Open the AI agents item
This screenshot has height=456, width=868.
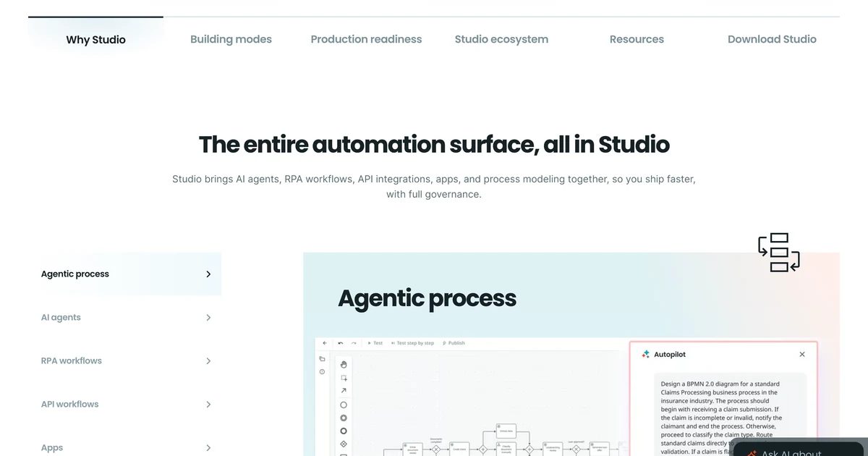click(x=124, y=318)
